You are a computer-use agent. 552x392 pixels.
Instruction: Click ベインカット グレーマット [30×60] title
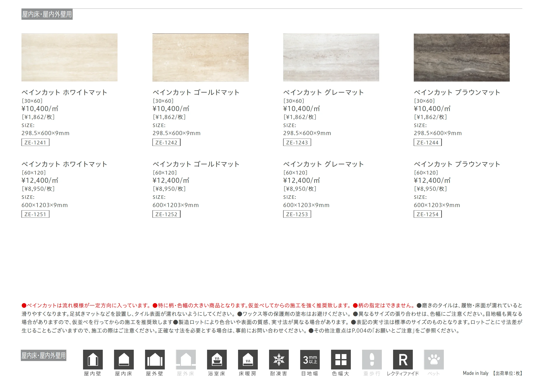click(323, 92)
